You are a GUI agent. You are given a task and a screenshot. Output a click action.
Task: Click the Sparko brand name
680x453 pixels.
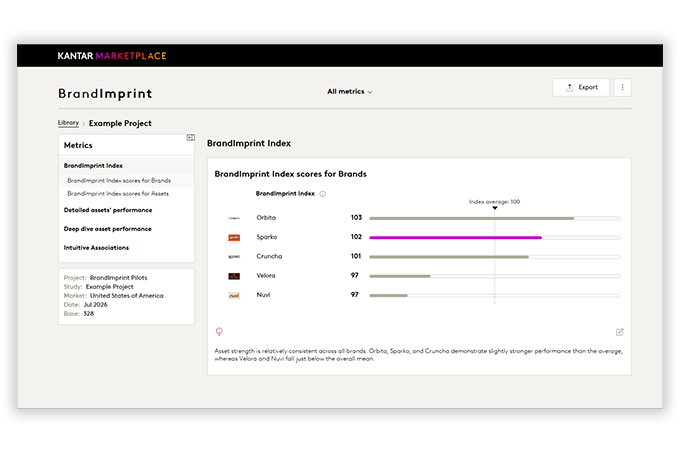pos(267,237)
